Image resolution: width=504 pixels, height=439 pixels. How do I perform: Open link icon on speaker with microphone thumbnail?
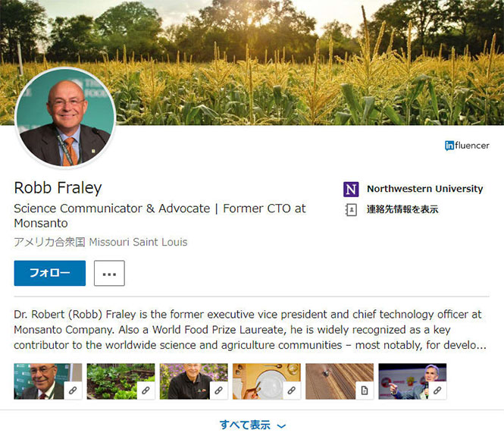[x=437, y=390]
